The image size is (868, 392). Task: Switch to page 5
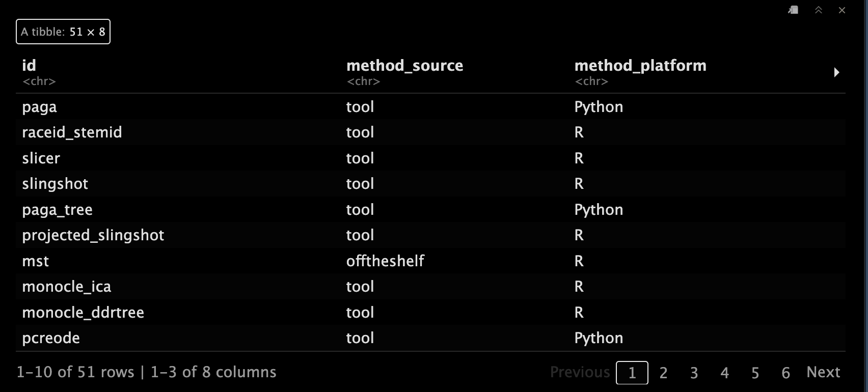click(x=755, y=373)
